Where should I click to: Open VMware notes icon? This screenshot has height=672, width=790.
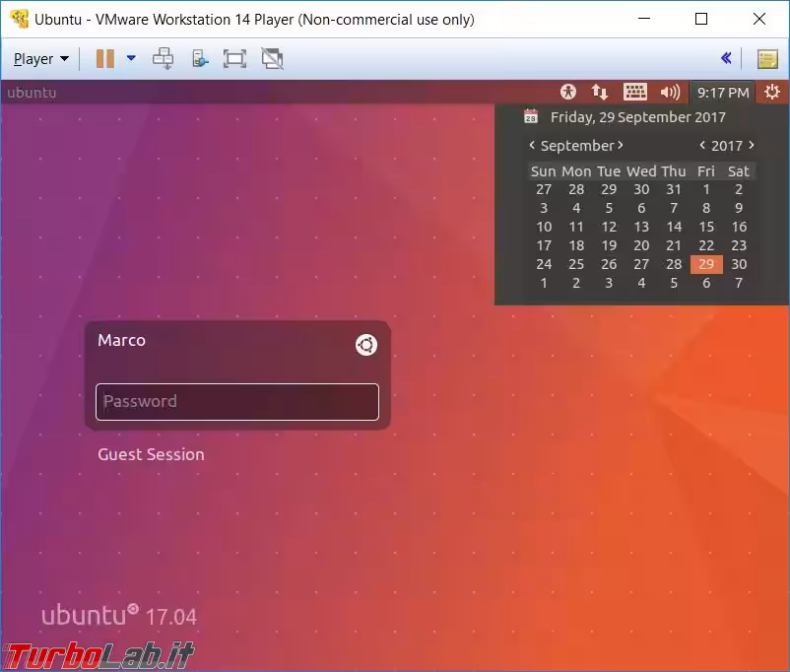pyautogui.click(x=767, y=59)
